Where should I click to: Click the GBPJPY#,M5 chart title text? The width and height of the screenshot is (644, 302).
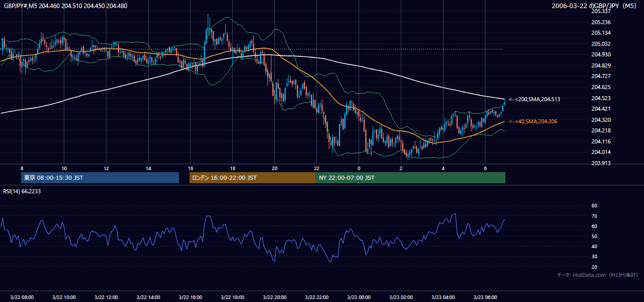[66, 6]
